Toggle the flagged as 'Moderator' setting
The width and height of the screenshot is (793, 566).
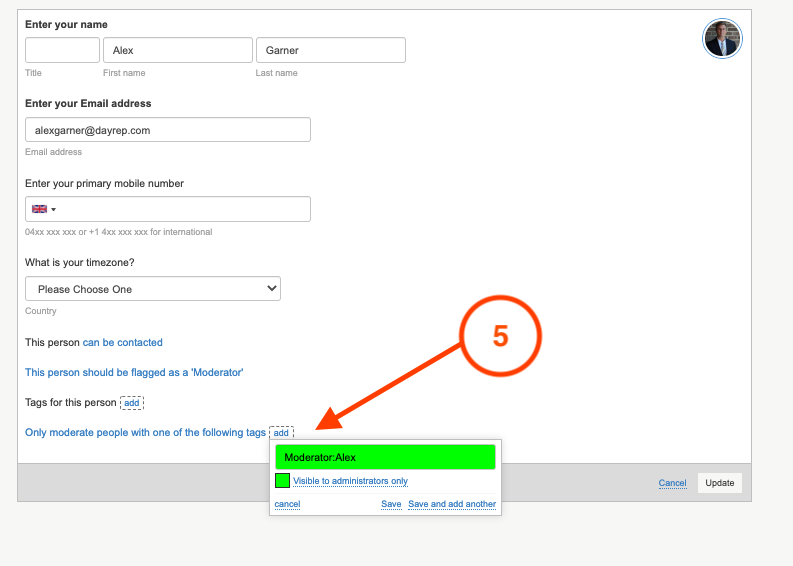click(x=134, y=372)
